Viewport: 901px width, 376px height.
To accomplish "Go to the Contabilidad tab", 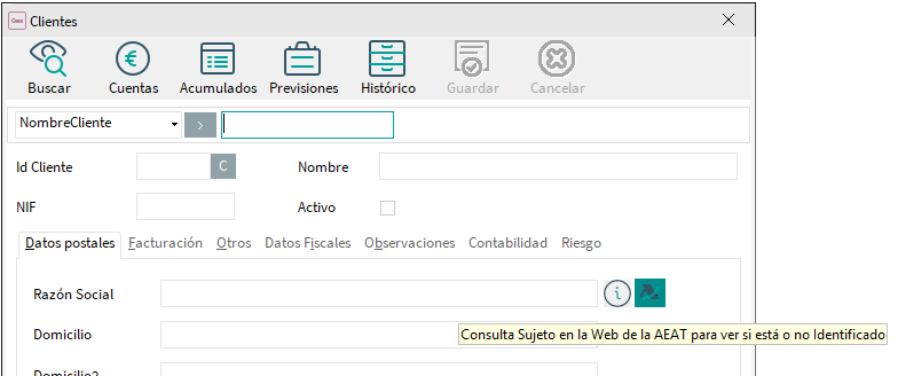I will pos(507,243).
